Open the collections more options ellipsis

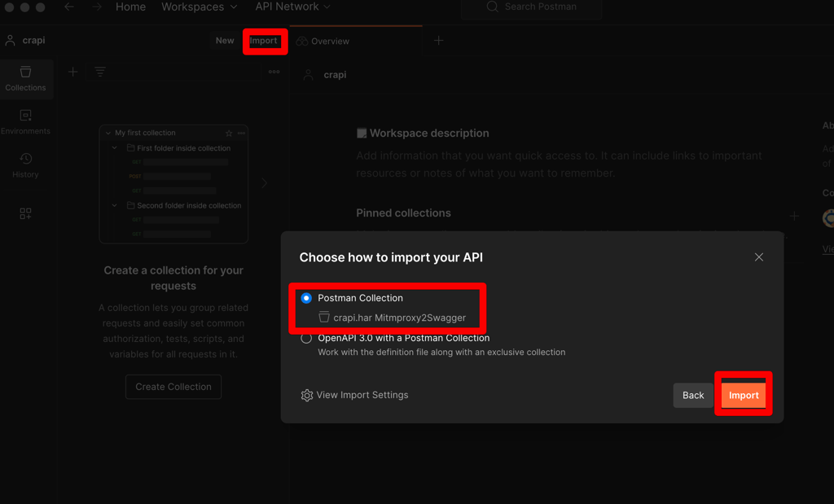pyautogui.click(x=274, y=72)
